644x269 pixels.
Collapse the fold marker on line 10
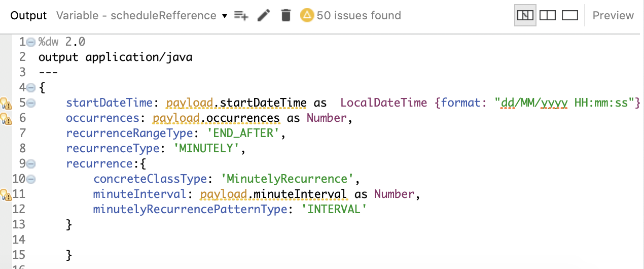(31, 179)
